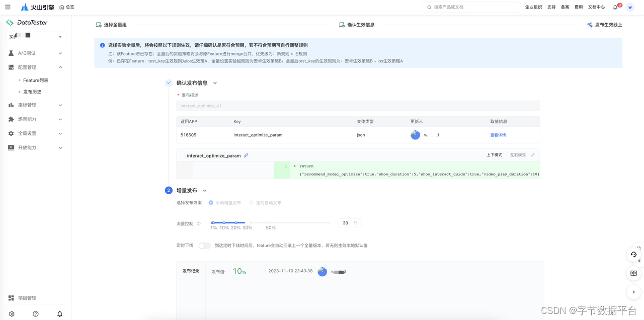Set traffic slider to 10% mark
The width and height of the screenshot is (644, 320).
click(224, 222)
